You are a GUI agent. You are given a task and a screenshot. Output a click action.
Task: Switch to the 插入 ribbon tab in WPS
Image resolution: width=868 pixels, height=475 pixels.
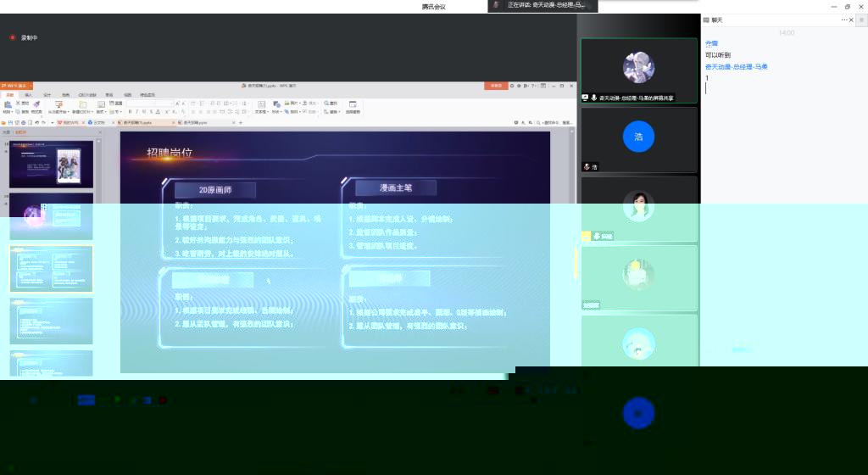(x=28, y=95)
